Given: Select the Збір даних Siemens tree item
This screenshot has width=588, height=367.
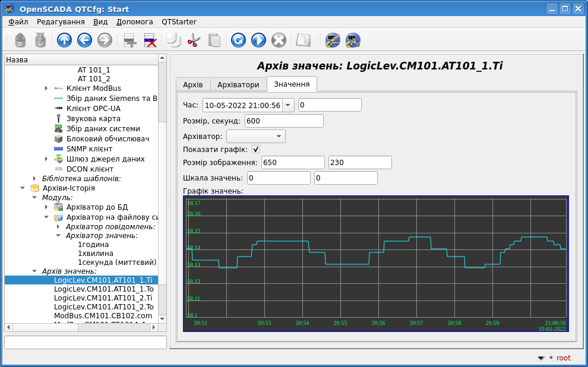Looking at the screenshot, I should tap(112, 99).
